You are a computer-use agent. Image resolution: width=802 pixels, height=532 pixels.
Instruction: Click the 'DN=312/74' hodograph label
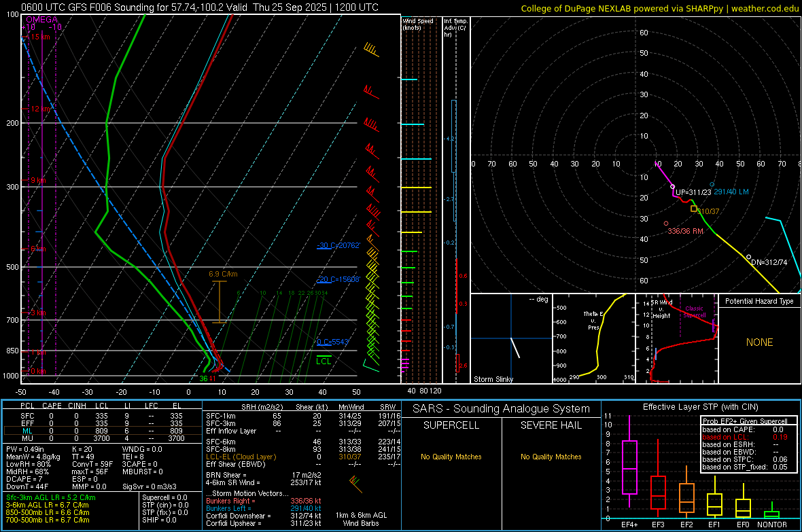click(769, 262)
